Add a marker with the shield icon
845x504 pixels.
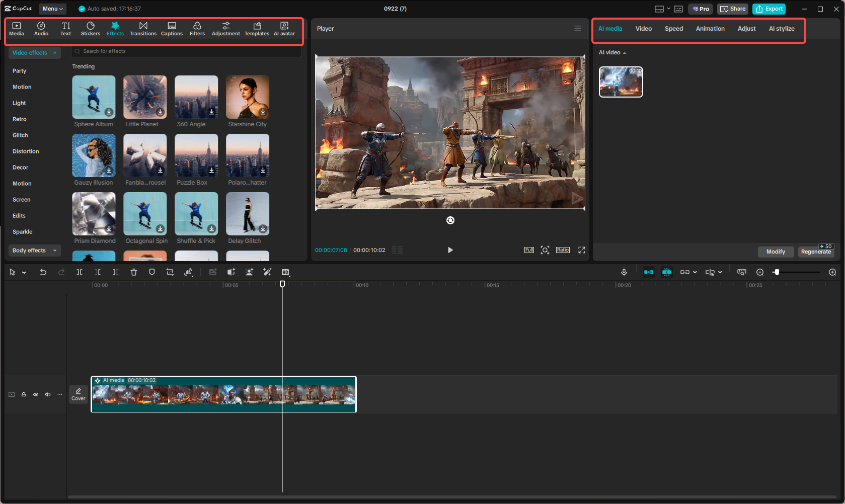152,272
